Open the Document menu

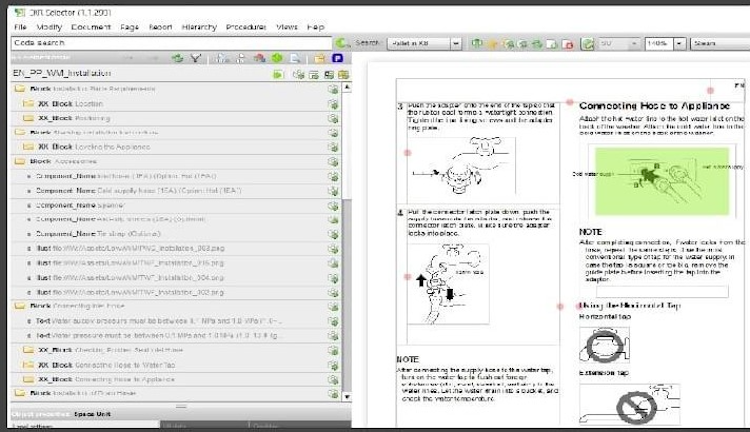91,27
